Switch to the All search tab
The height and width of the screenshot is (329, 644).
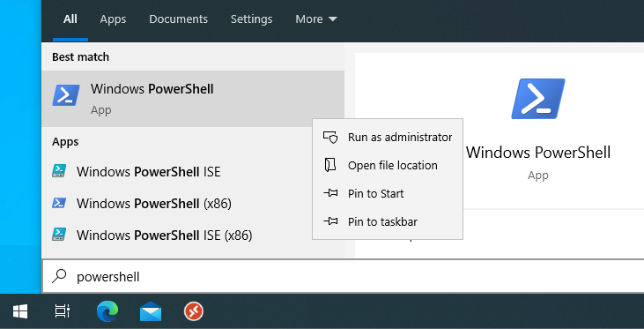pyautogui.click(x=70, y=19)
